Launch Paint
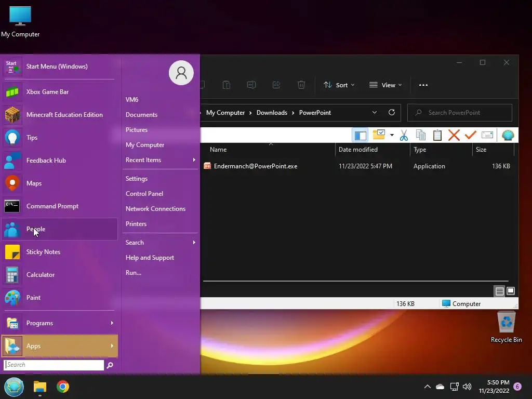This screenshot has height=399, width=532. (59, 298)
